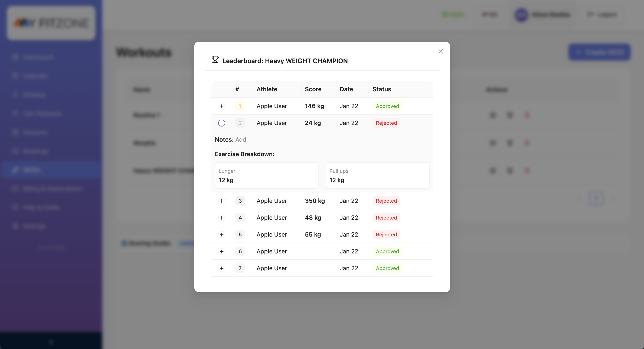Expand details for rank 7 Apple User entry
This screenshot has width=644, height=349.
(221, 268)
